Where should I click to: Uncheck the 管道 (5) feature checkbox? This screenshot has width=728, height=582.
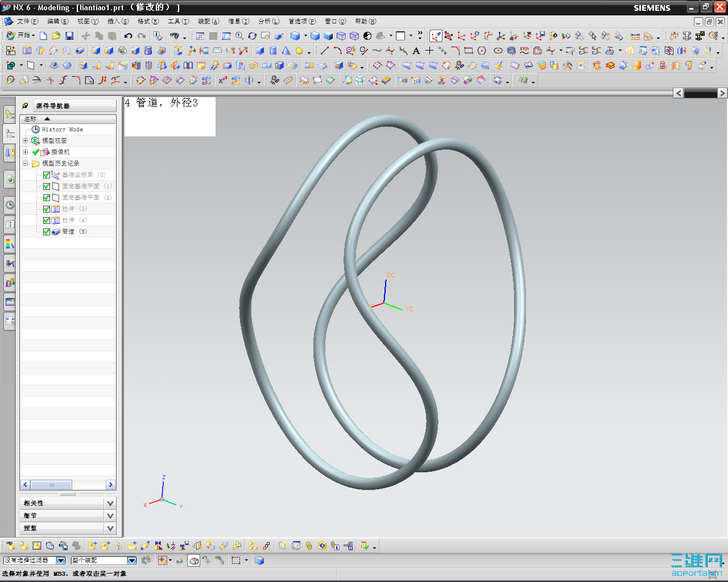[47, 232]
